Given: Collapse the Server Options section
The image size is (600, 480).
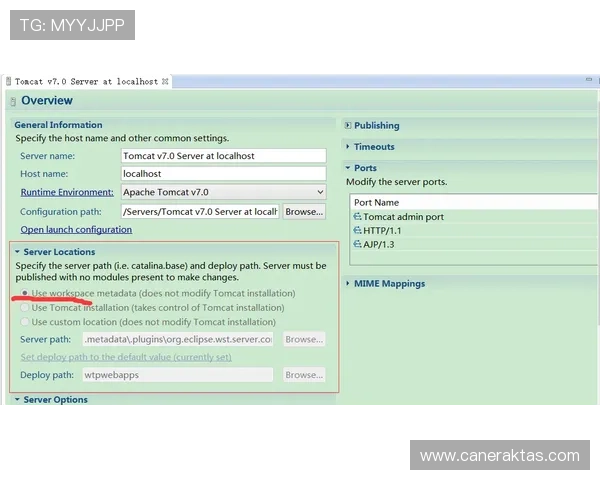Looking at the screenshot, I should tap(17, 400).
